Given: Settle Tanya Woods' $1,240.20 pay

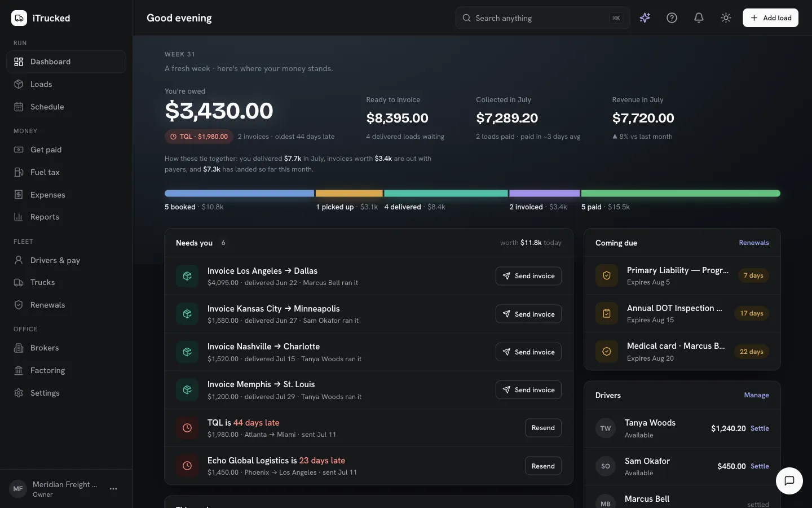Looking at the screenshot, I should pos(760,428).
